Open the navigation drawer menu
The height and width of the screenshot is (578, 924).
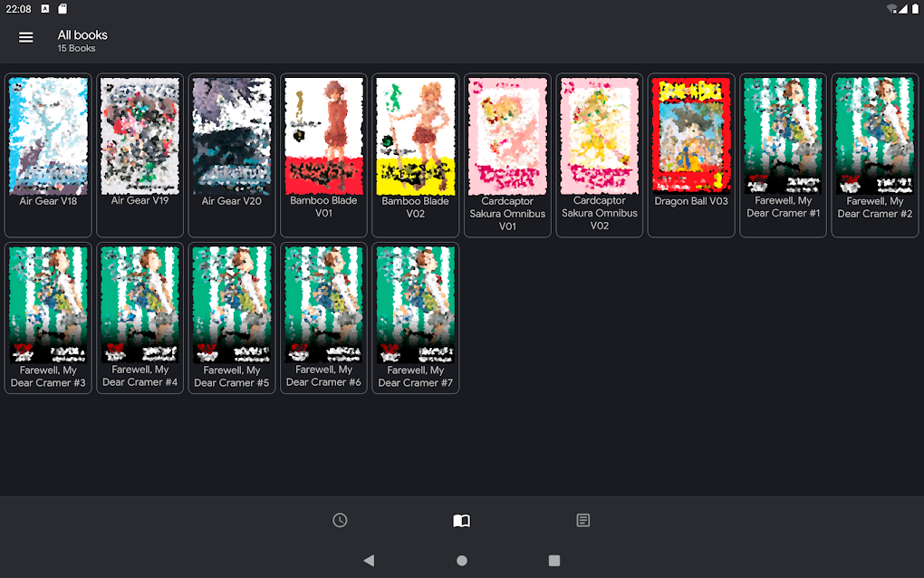tap(25, 37)
